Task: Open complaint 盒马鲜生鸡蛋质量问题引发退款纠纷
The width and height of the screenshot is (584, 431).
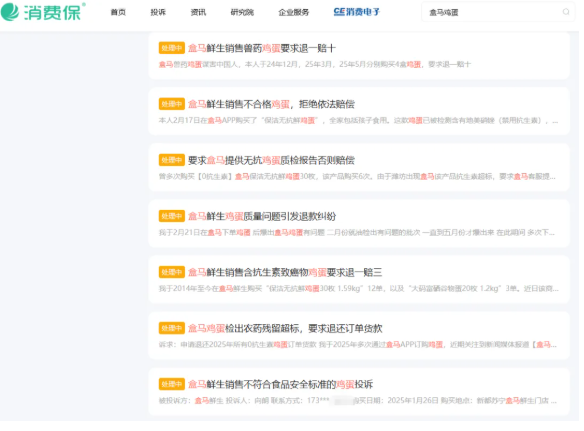Action: [x=262, y=216]
